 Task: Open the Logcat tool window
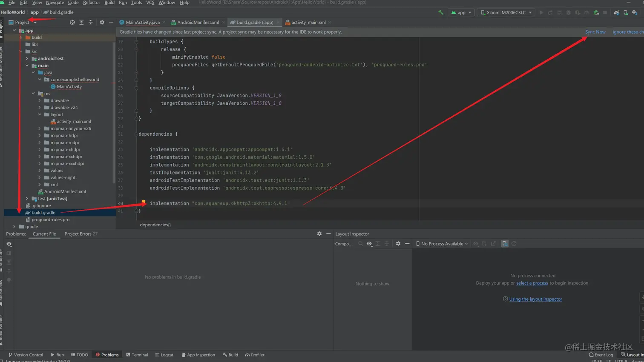click(x=164, y=355)
